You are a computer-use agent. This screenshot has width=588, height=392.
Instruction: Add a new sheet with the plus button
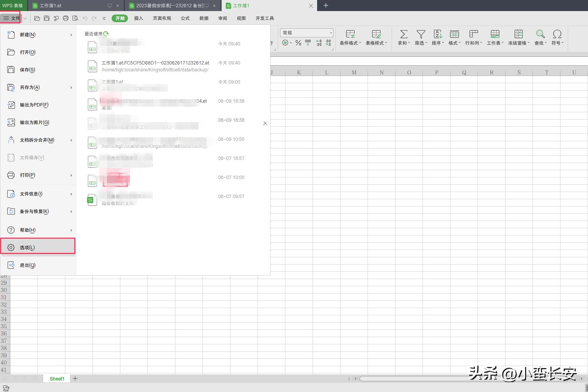pos(75,378)
